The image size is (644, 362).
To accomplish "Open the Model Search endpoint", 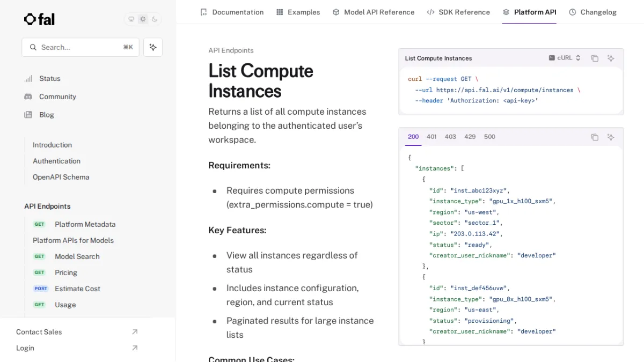I will click(77, 256).
